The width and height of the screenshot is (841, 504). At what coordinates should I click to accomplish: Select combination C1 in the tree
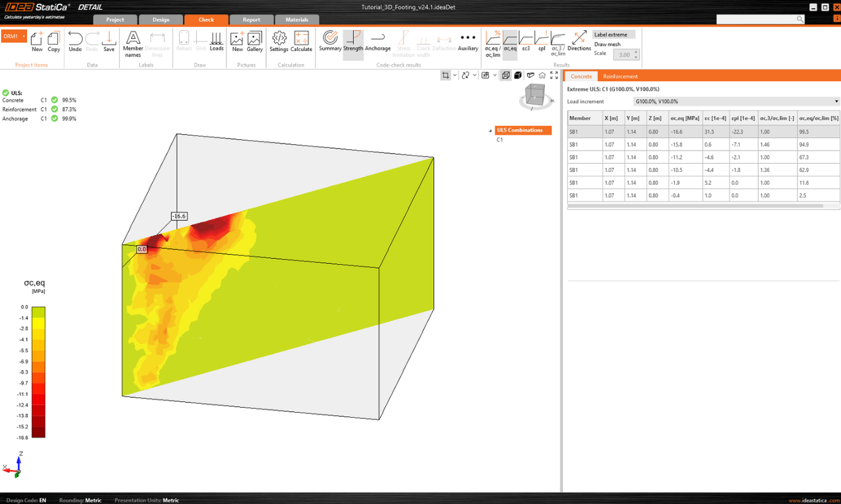[499, 140]
